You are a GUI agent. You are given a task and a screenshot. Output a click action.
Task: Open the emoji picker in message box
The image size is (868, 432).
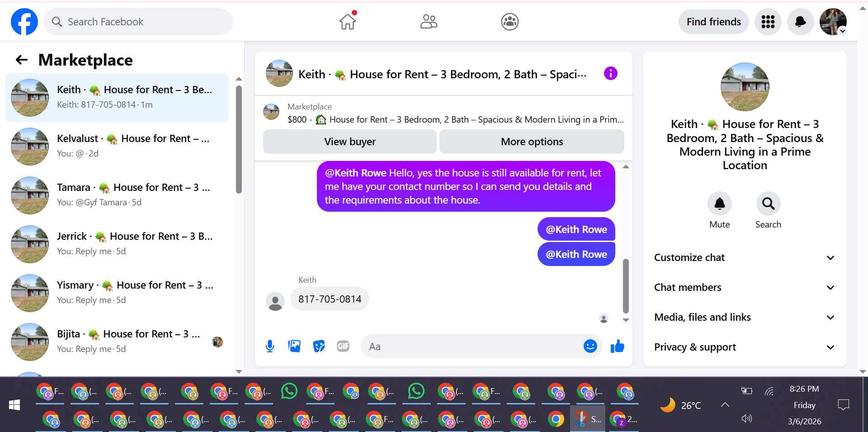pos(590,346)
